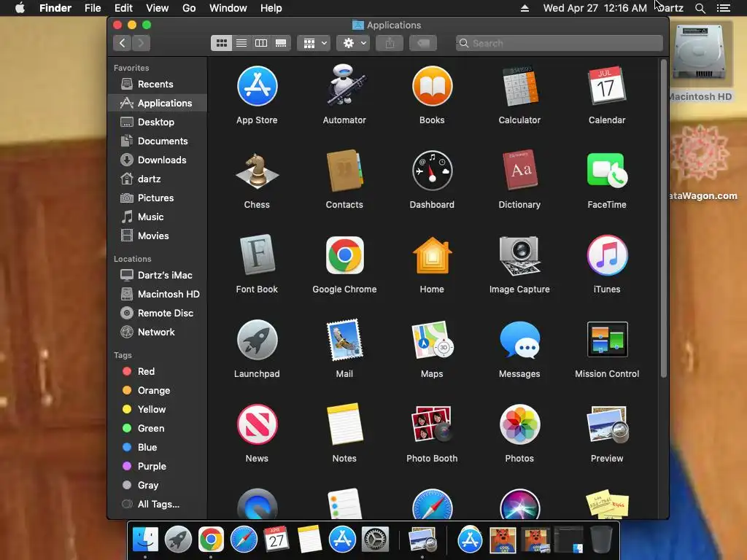Screen dimensions: 747x560
Task: Open the Edit menu
Action: pos(123,8)
